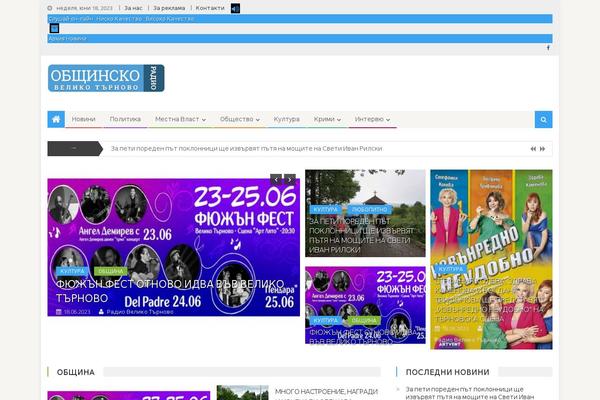
Task: Click the Общинско Радио Велико Търново logo
Action: pyautogui.click(x=106, y=78)
